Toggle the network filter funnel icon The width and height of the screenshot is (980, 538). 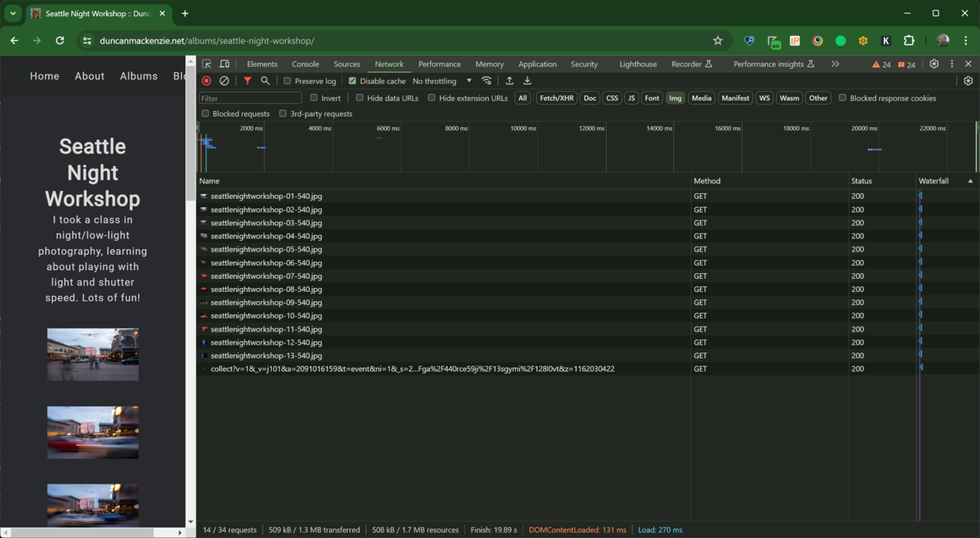point(248,81)
